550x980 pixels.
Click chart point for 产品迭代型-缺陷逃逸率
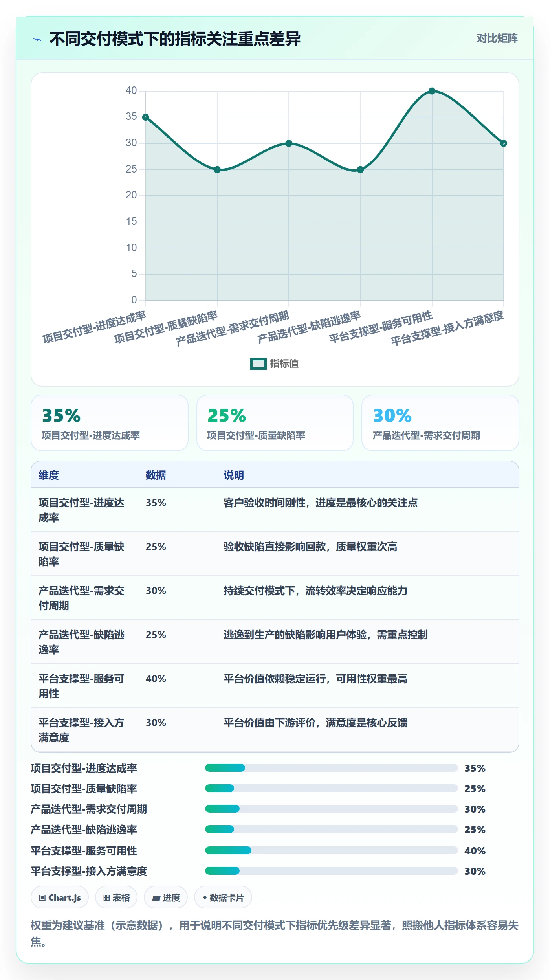[x=360, y=170]
